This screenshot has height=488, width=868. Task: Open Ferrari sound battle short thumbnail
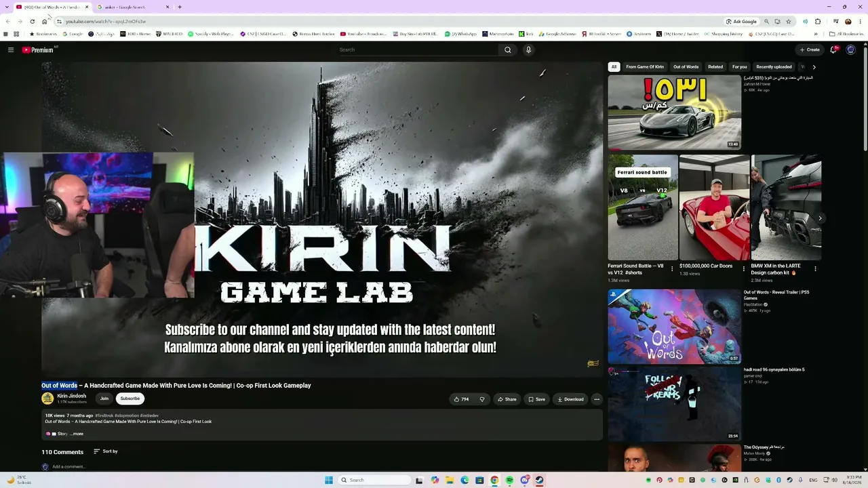click(642, 207)
